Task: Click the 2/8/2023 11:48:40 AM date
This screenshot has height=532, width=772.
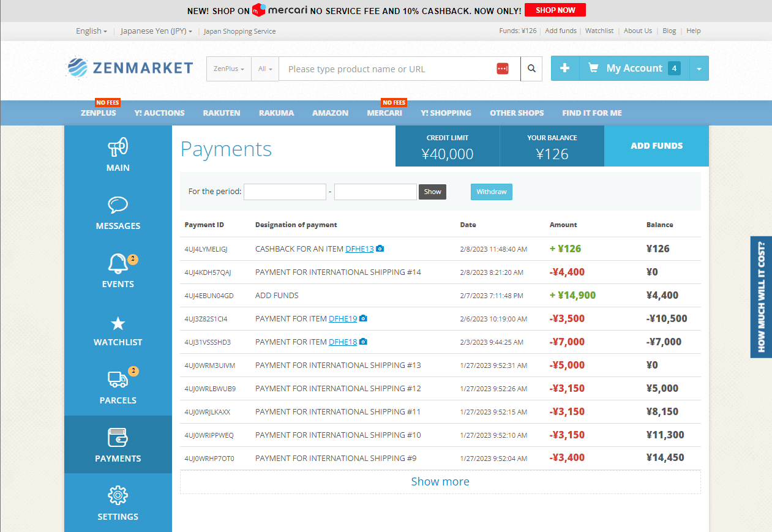Action: pyautogui.click(x=493, y=249)
